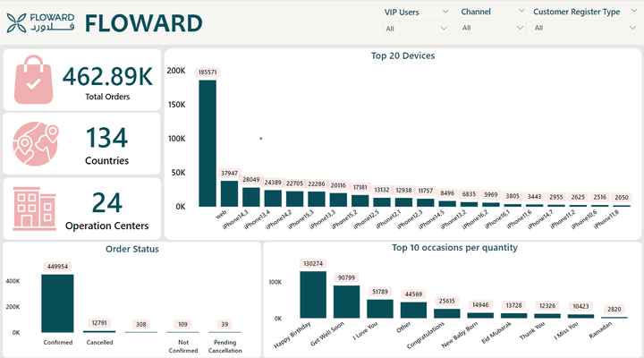The height and width of the screenshot is (358, 644).
Task: Click the pink globe with pins icon
Action: 36,144
